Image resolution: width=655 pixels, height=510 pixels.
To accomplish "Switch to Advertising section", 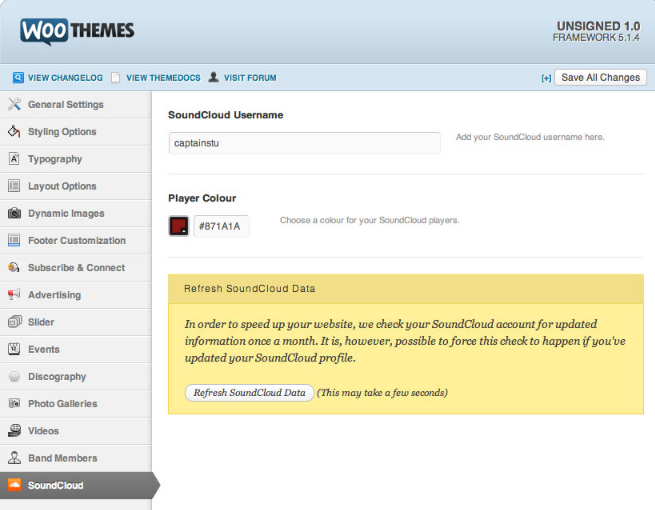I will coord(76,294).
